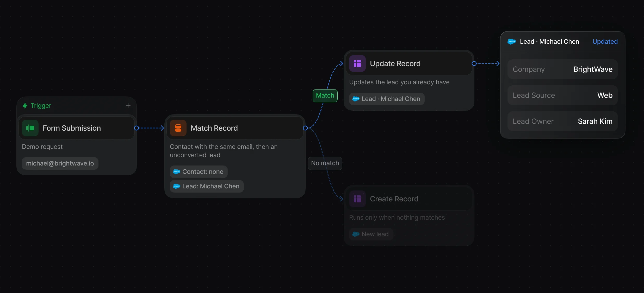Click Salesforce icon in Lead Michael Chen panel header
Screen dimensions: 644x293
[x=512, y=42]
